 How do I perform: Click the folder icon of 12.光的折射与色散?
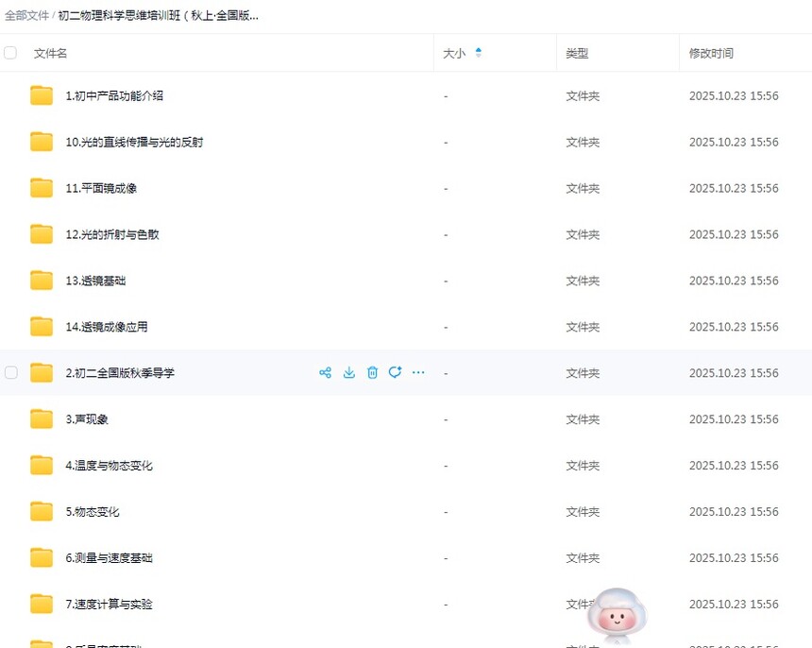(42, 234)
